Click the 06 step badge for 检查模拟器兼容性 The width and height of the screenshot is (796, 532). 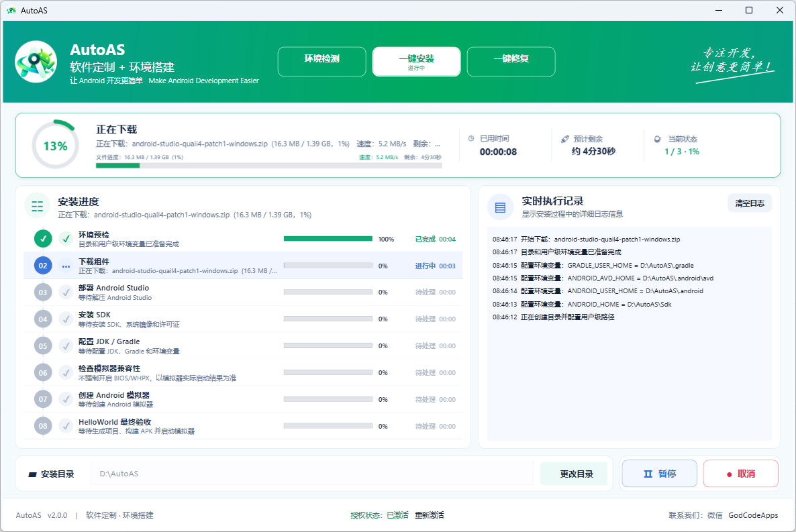point(43,372)
